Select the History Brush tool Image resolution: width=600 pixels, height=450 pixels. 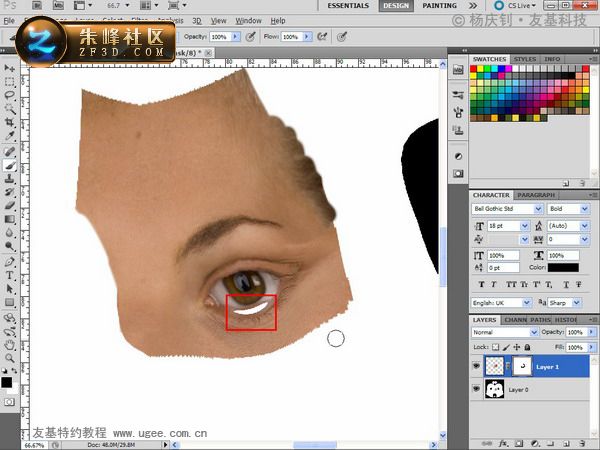[x=10, y=192]
